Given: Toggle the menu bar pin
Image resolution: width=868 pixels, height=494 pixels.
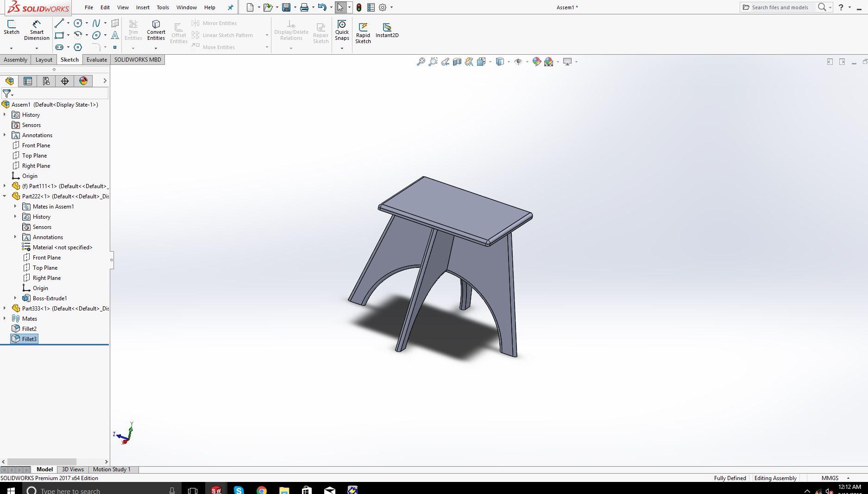Looking at the screenshot, I should 230,7.
